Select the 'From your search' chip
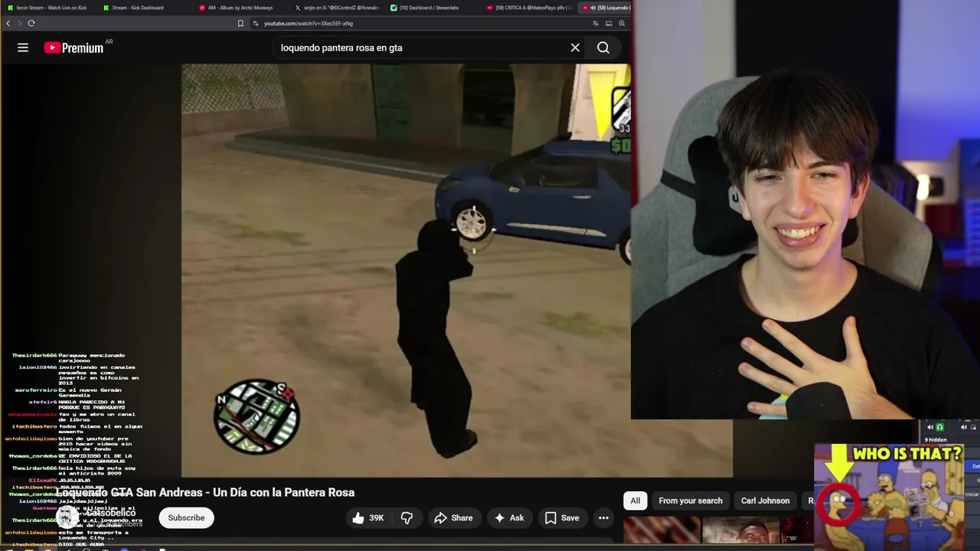Screen dimensions: 980x551 [691, 500]
